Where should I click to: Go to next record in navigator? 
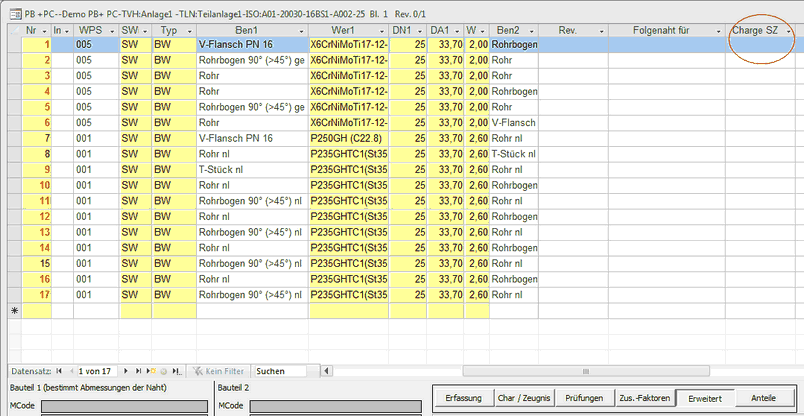[126, 371]
